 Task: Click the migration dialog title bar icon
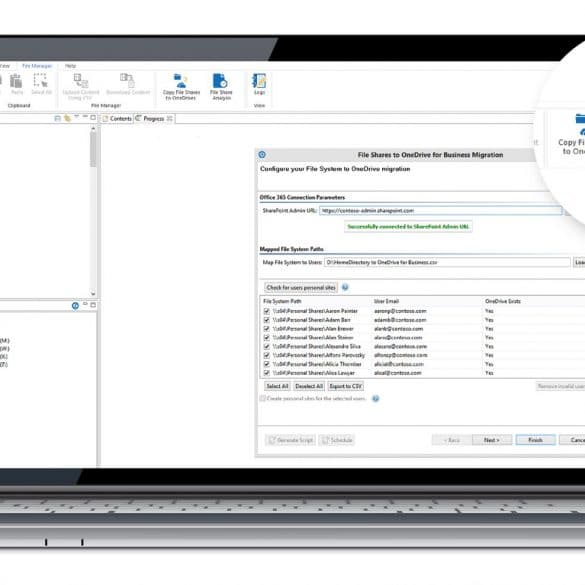[262, 154]
